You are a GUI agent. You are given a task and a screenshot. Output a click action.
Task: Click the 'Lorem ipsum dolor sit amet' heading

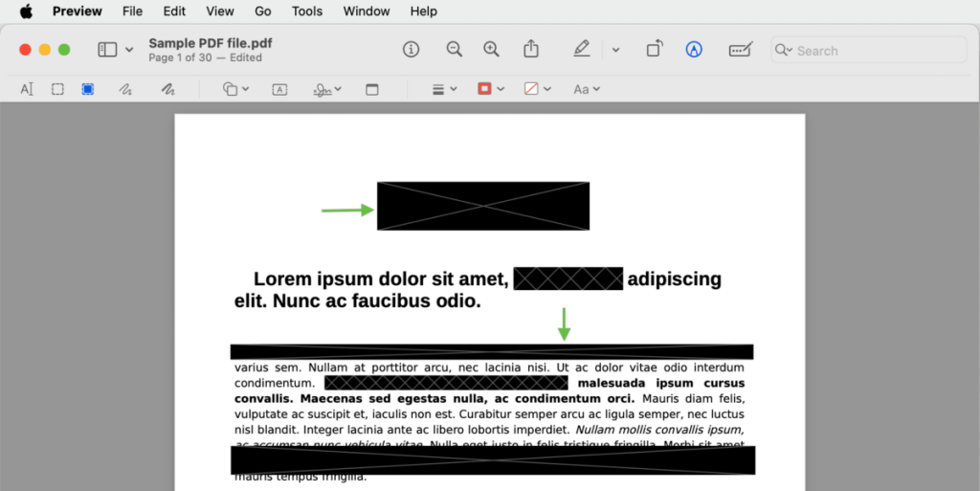[381, 279]
